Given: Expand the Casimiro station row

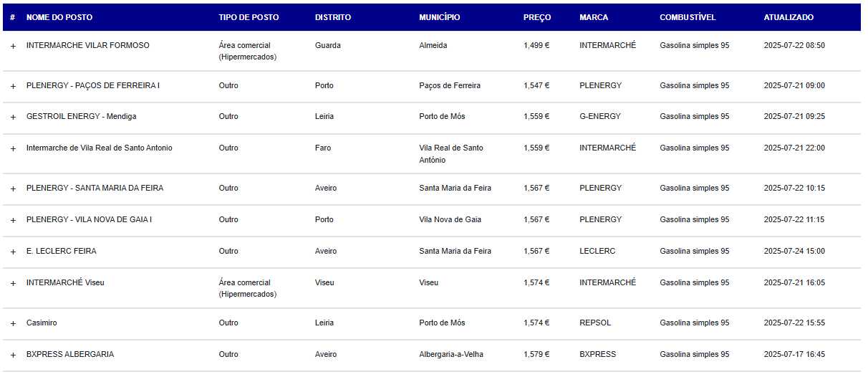Looking at the screenshot, I should point(13,323).
